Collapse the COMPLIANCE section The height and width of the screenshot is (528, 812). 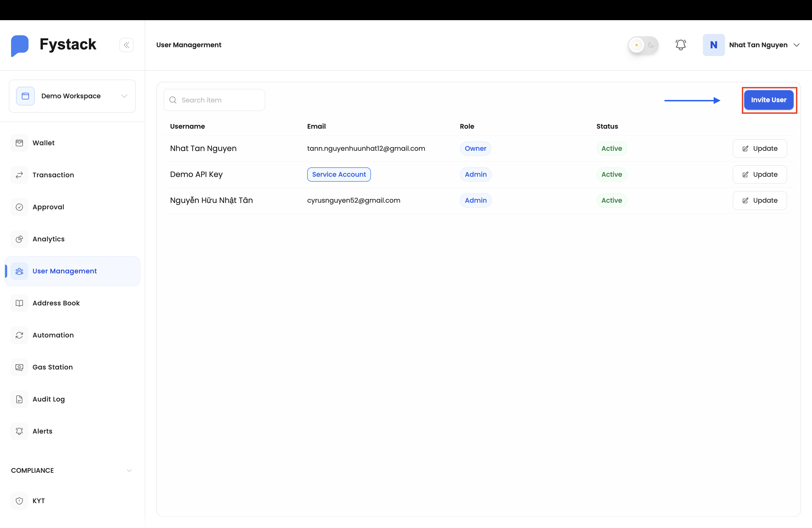129,470
